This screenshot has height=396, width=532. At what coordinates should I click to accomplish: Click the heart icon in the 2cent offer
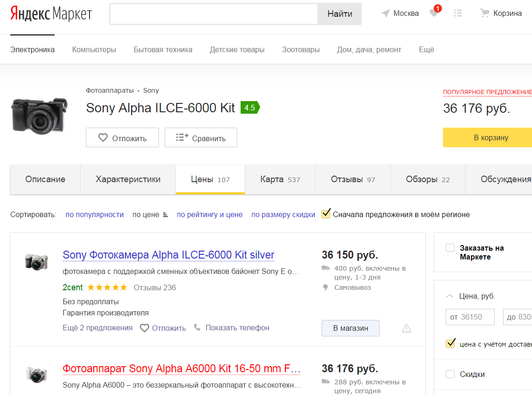point(145,328)
